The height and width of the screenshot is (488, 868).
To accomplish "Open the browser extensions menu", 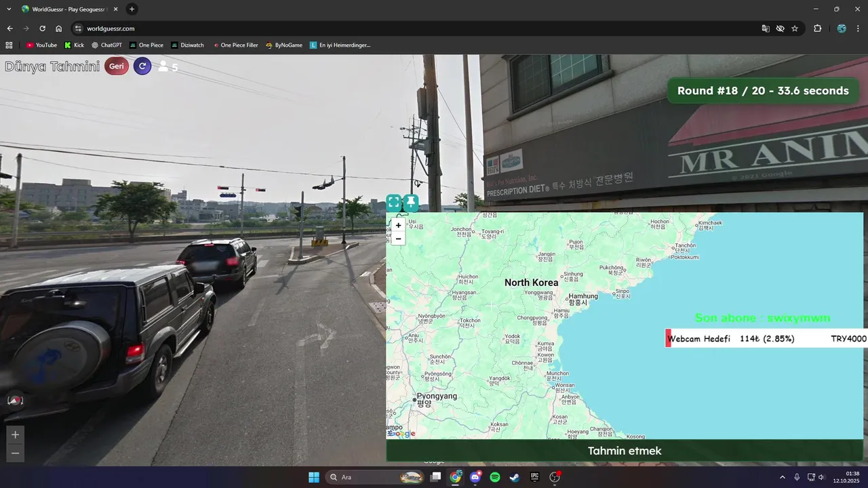I will pos(817,28).
